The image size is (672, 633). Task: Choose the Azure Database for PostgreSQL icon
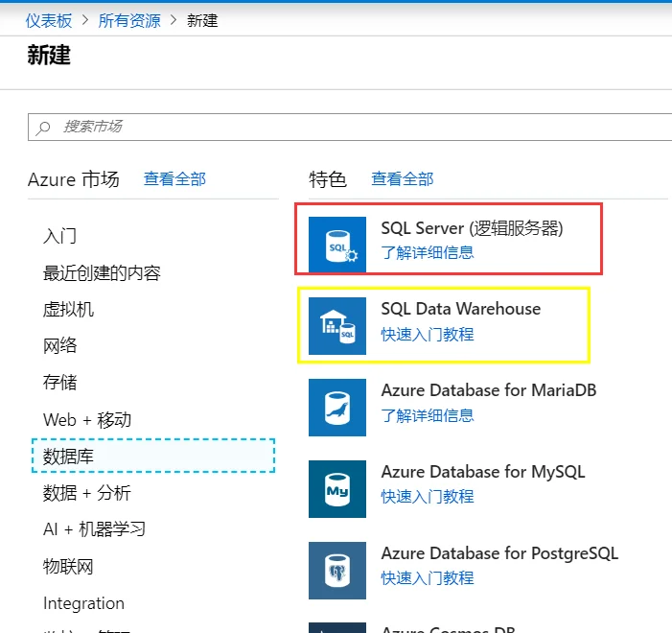(337, 571)
